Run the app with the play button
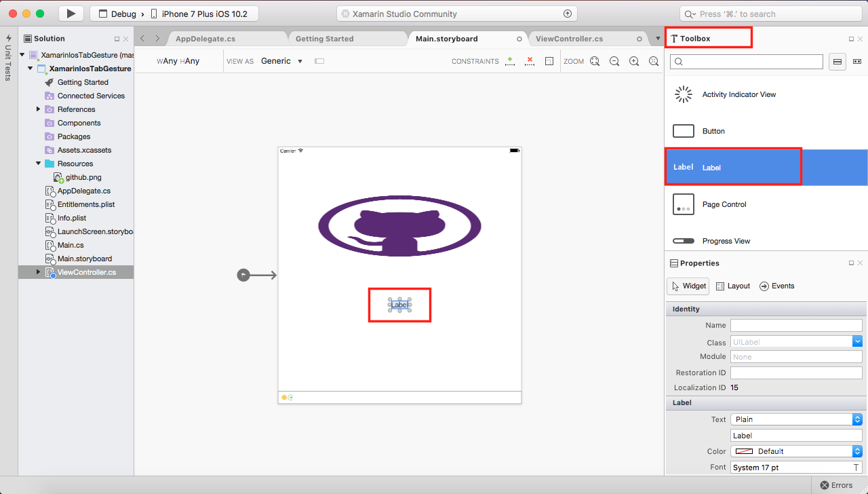The height and width of the screenshot is (494, 868). (x=71, y=13)
